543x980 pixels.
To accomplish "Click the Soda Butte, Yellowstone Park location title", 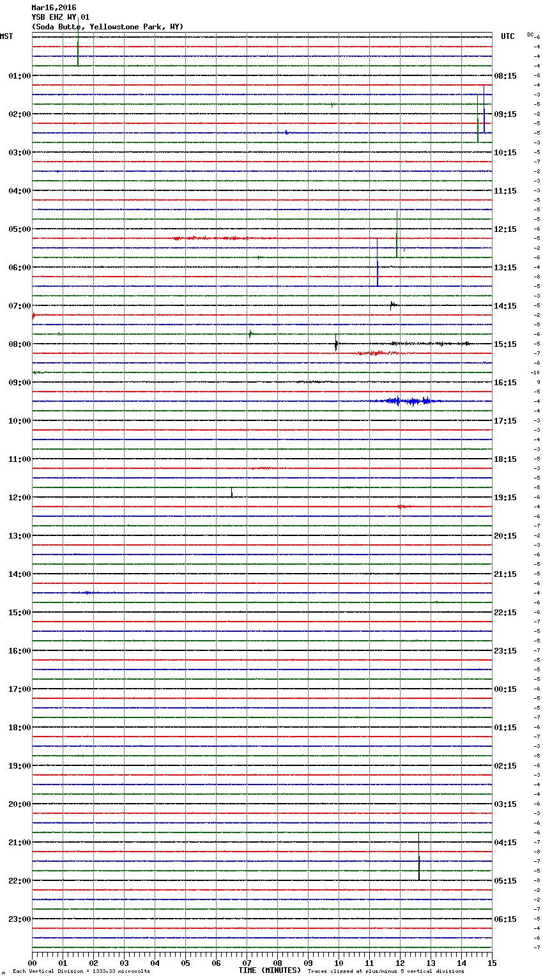I will point(107,27).
